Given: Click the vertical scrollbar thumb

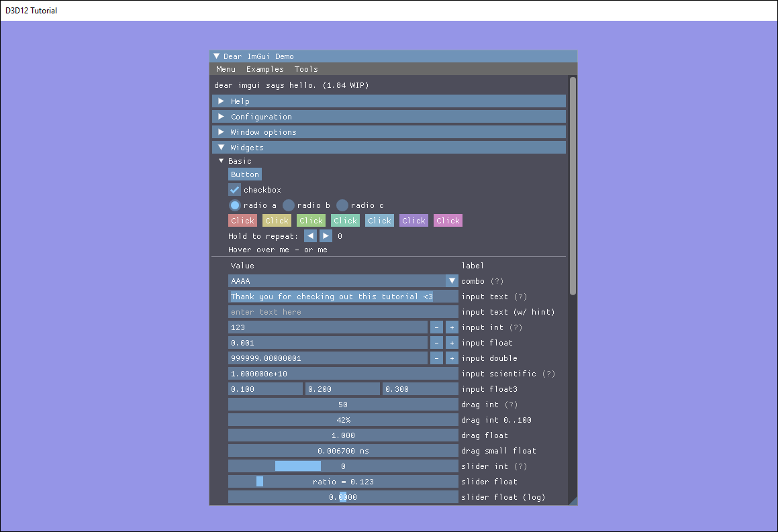Looking at the screenshot, I should (573, 186).
